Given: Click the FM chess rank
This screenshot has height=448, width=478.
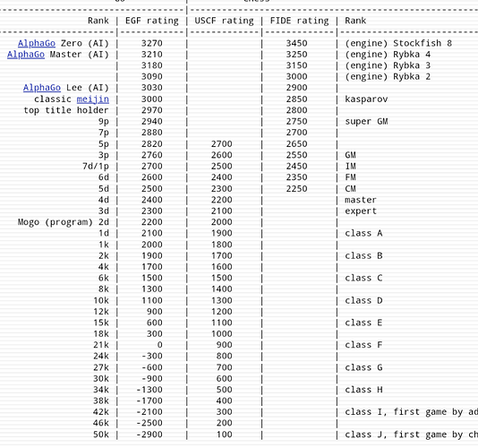Looking at the screenshot, I should pos(350,177).
